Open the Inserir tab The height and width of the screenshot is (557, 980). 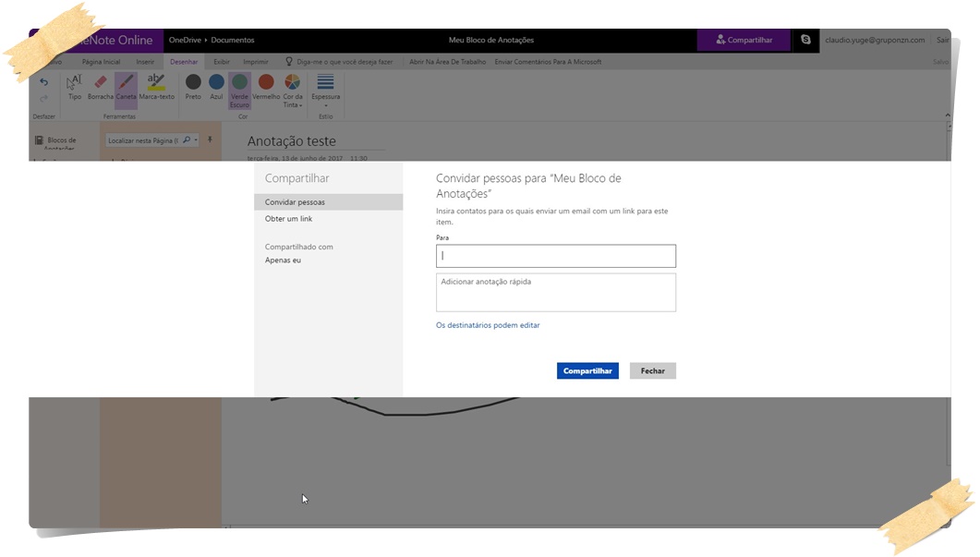(145, 62)
